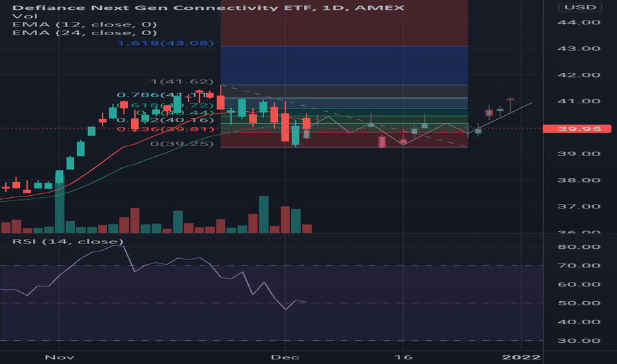Click the 39.95 current price label

(577, 128)
